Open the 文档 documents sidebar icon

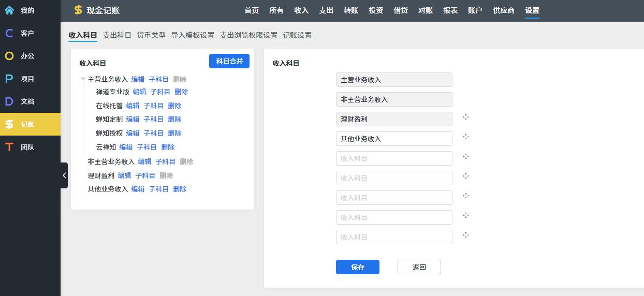click(x=9, y=101)
